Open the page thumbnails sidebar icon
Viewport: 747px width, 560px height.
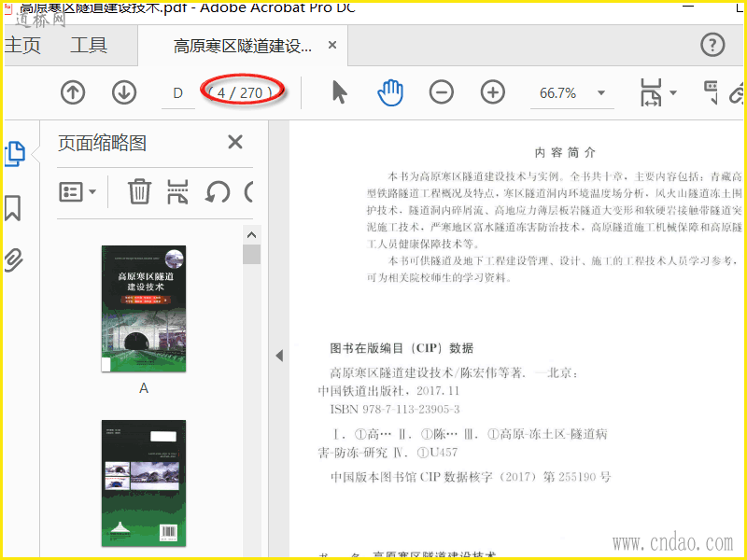point(15,154)
